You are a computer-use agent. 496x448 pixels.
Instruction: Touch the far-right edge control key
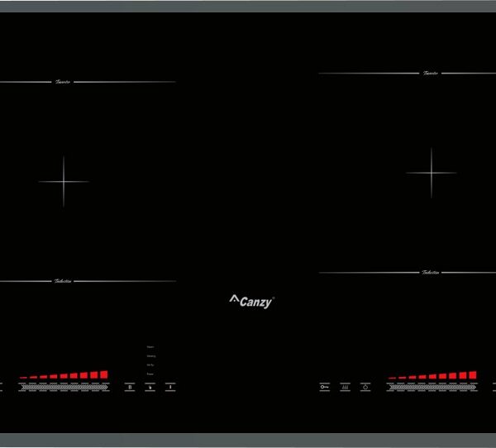click(x=494, y=386)
